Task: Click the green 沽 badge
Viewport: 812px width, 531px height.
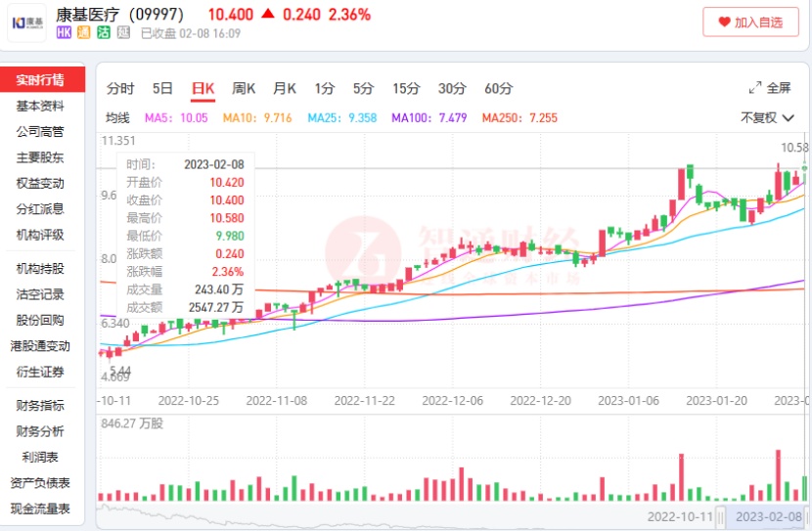Action: click(104, 32)
